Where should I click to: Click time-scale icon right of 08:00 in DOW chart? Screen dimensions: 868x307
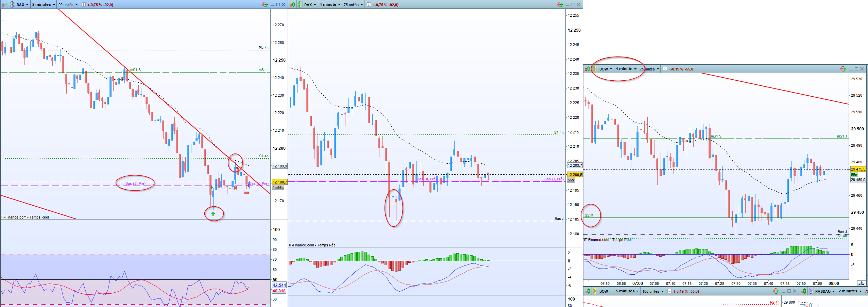coord(862,283)
